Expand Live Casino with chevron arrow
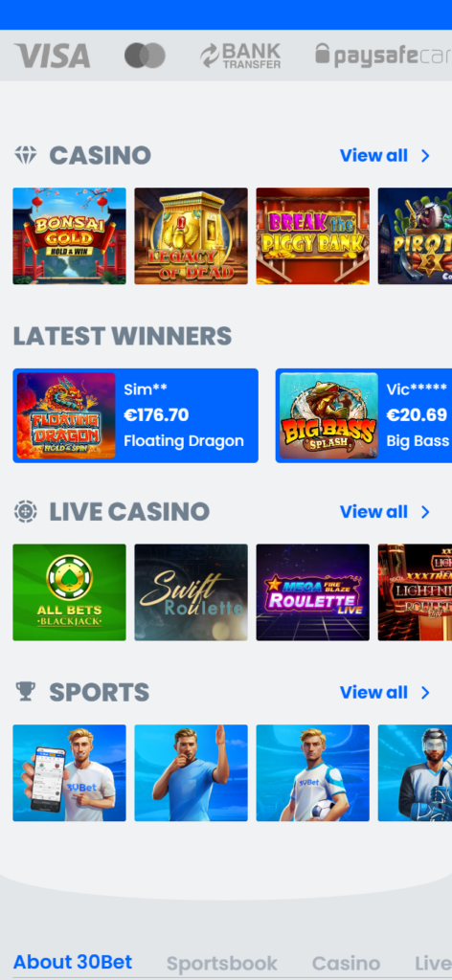The height and width of the screenshot is (980, 452). [426, 512]
